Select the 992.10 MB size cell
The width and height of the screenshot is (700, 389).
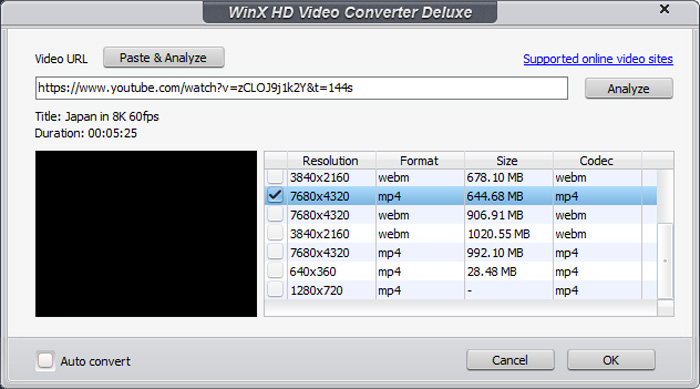(x=509, y=253)
